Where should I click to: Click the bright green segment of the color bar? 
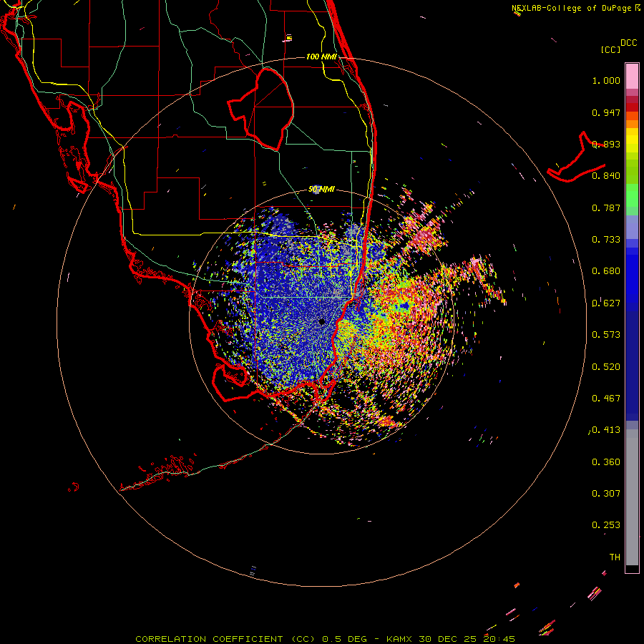tap(632, 195)
